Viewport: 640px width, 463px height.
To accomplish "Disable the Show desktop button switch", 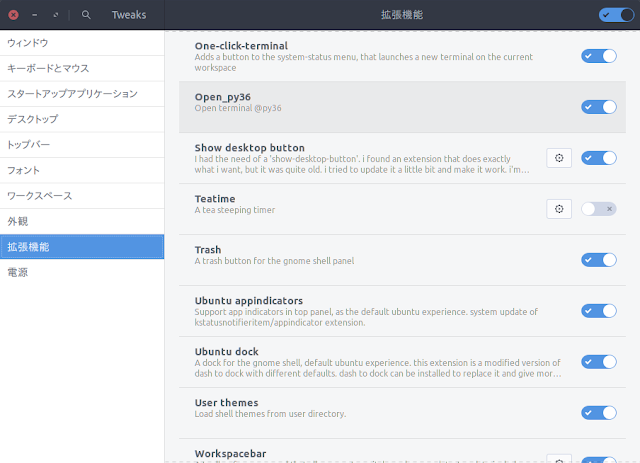I will 599,158.
